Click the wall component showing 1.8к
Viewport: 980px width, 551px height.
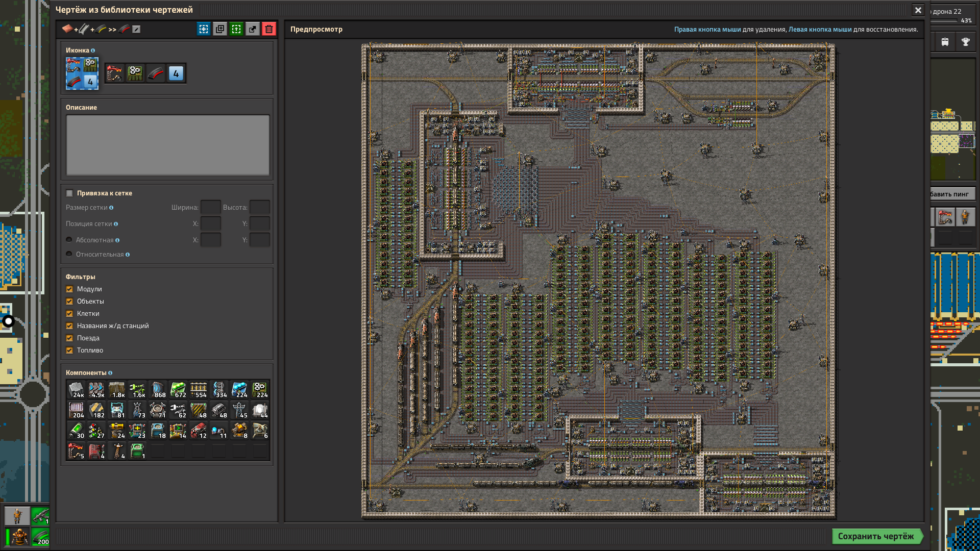click(117, 390)
